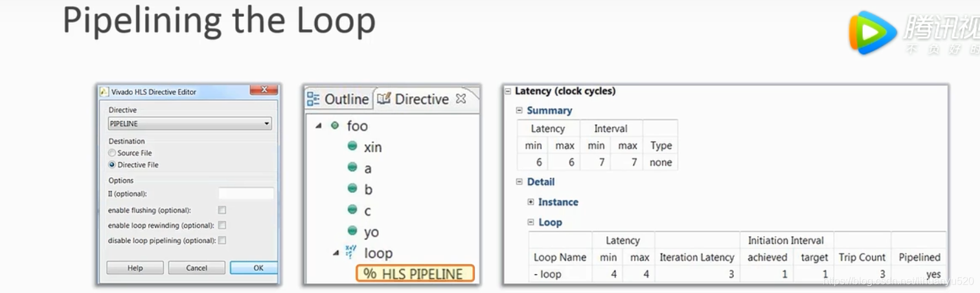Click the II (optional) input field

245,193
